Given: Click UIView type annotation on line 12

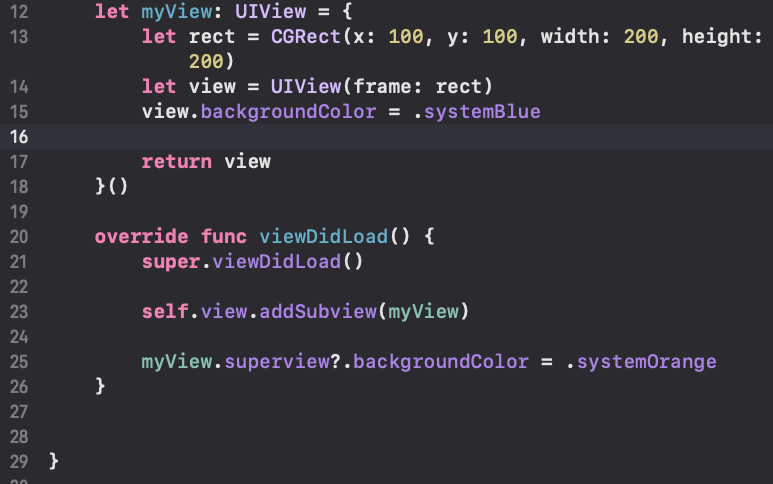Looking at the screenshot, I should 270,11.
